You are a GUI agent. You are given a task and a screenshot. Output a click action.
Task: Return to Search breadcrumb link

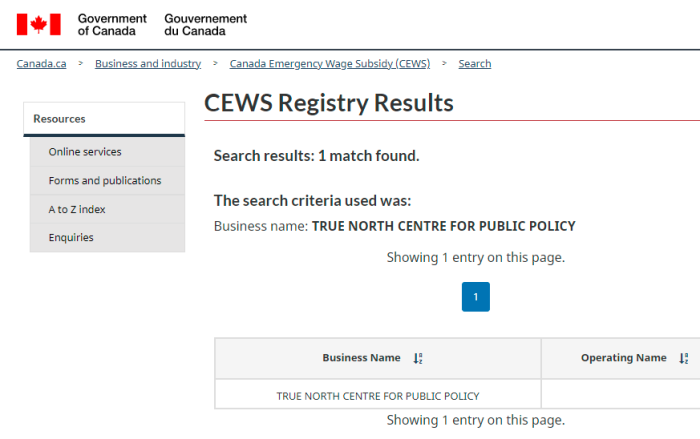475,64
